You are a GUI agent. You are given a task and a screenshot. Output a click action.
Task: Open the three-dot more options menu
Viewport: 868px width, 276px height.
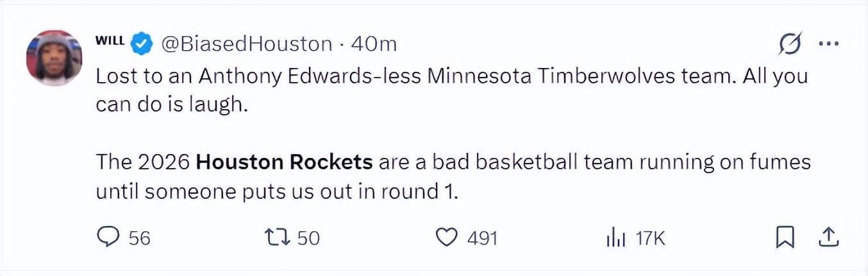click(x=829, y=44)
